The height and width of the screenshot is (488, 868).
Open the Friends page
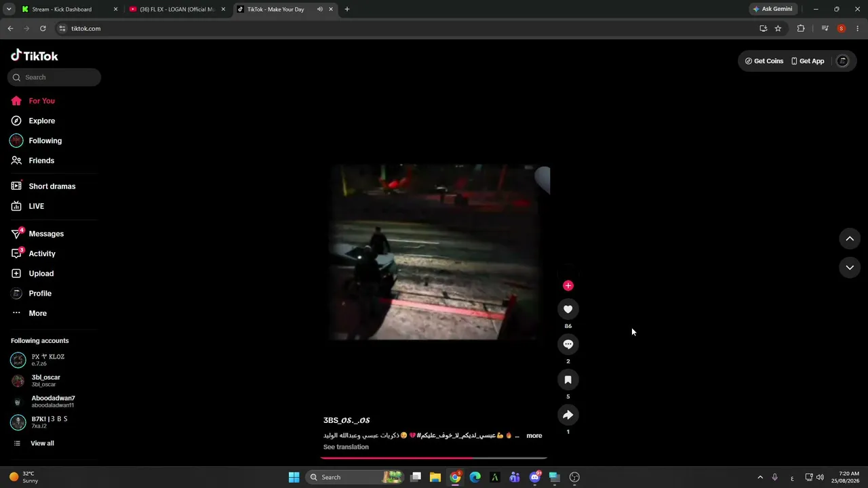(41, 161)
